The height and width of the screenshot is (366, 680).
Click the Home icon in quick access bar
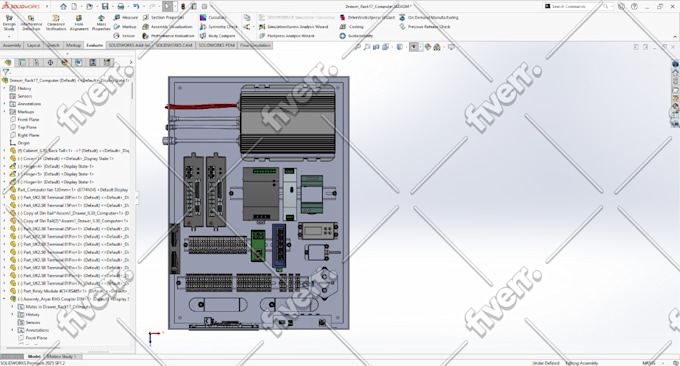coord(63,7)
